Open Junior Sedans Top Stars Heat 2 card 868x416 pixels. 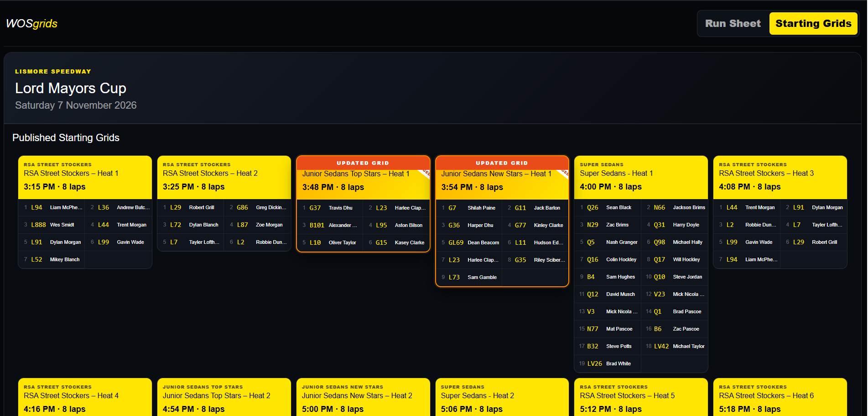[x=224, y=397]
